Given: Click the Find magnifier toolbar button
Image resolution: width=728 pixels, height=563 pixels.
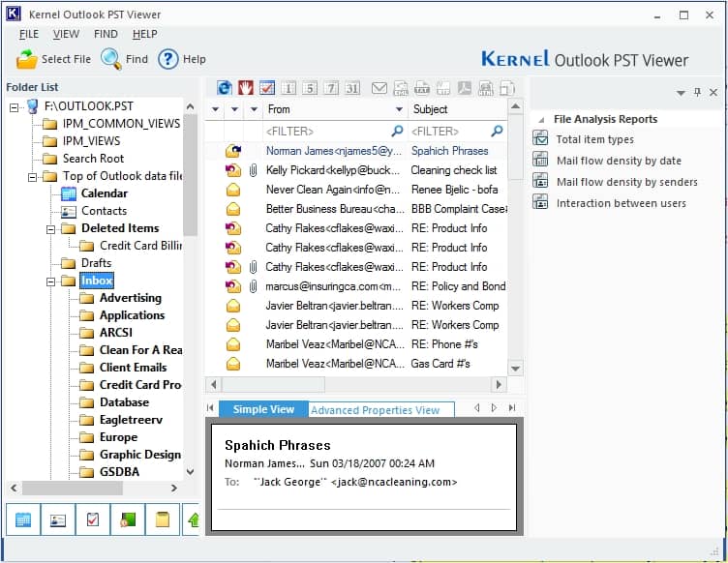Looking at the screenshot, I should (125, 59).
